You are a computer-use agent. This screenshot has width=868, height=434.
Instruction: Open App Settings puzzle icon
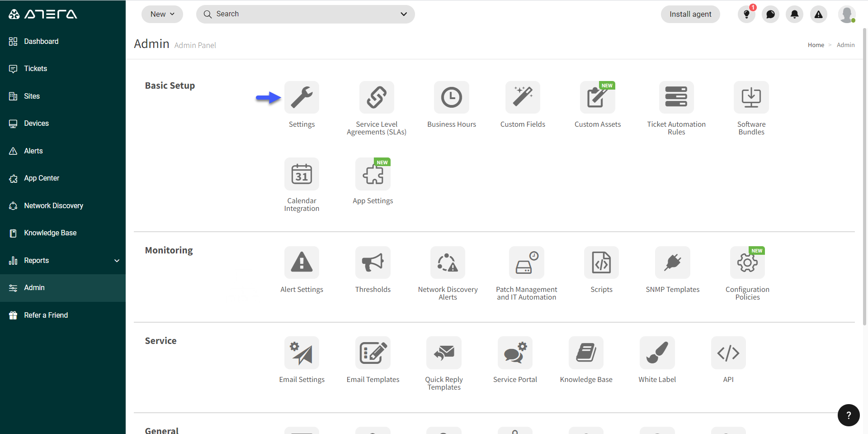coord(373,174)
